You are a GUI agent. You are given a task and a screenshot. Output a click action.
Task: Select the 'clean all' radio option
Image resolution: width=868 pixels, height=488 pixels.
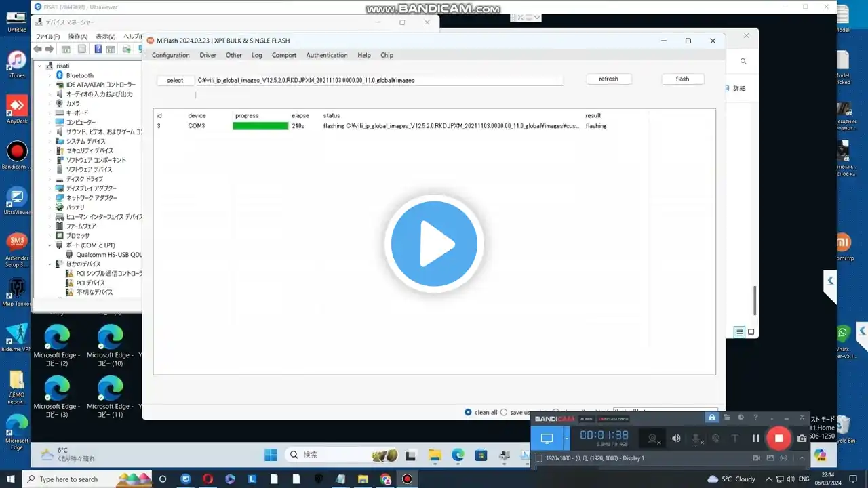pyautogui.click(x=468, y=412)
